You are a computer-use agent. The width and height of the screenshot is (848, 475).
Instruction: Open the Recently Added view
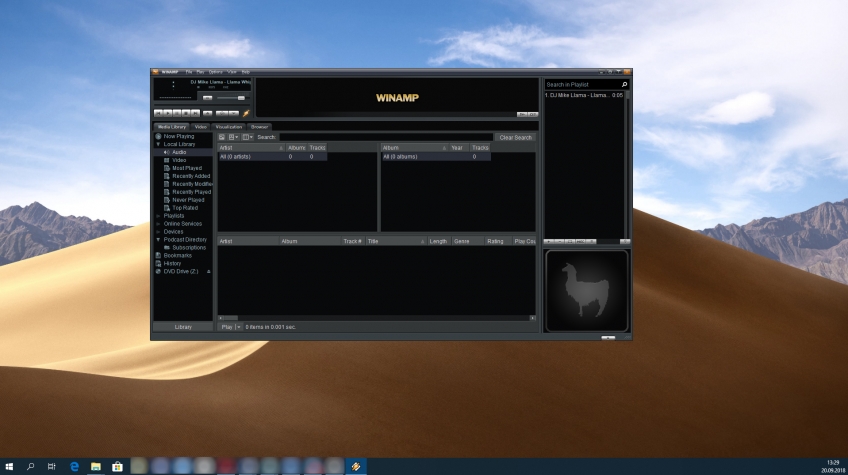191,176
